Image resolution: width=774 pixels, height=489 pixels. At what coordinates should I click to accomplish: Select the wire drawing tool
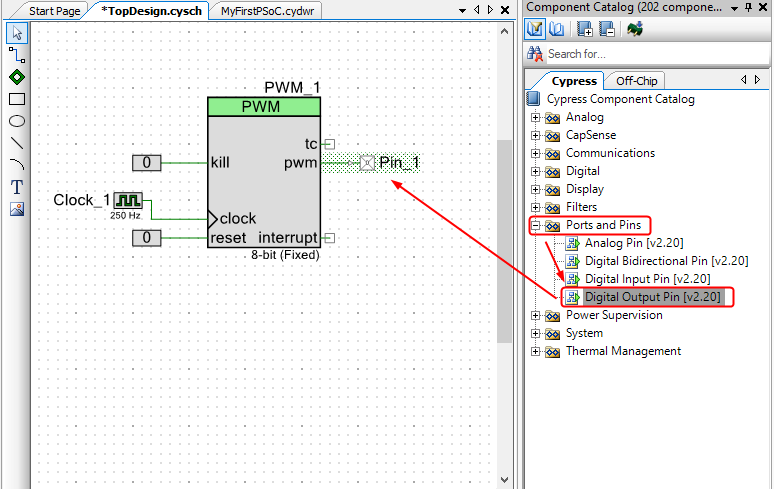pos(16,55)
